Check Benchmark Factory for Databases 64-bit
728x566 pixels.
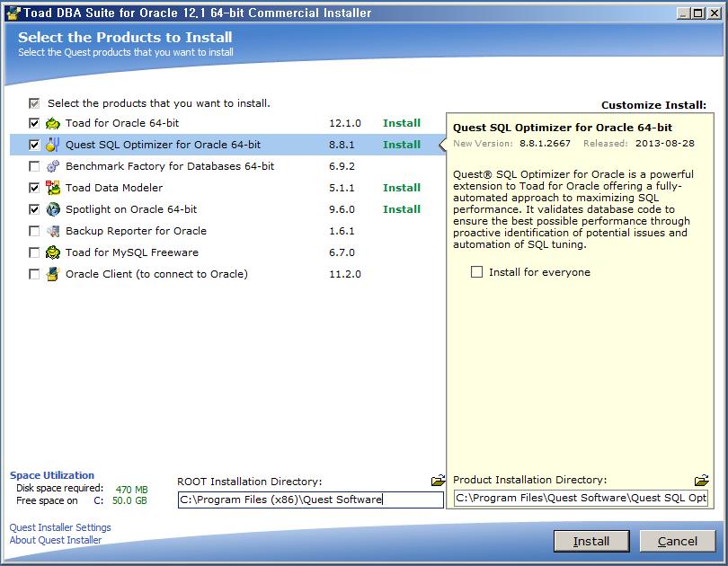(34, 166)
